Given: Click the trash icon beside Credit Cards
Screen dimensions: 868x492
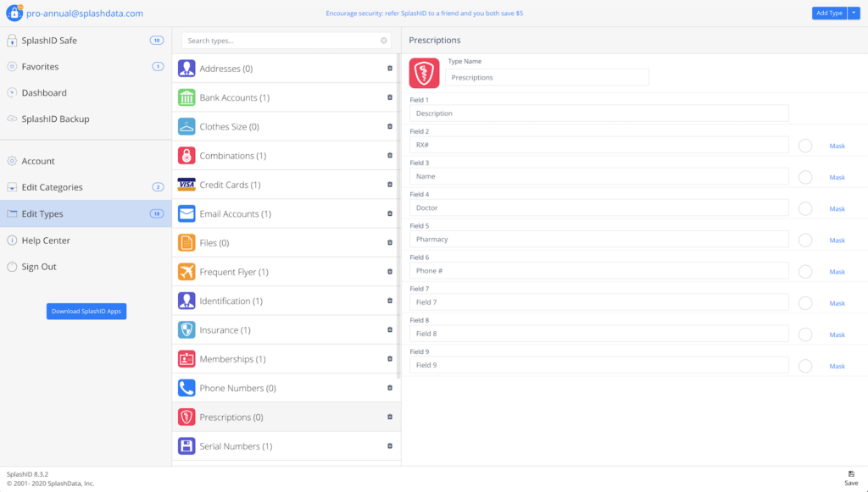Looking at the screenshot, I should tap(390, 185).
